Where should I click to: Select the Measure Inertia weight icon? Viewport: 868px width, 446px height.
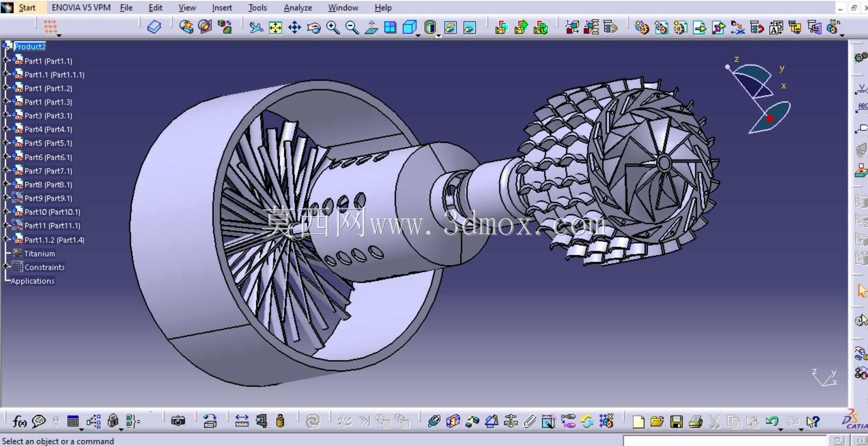point(280,421)
